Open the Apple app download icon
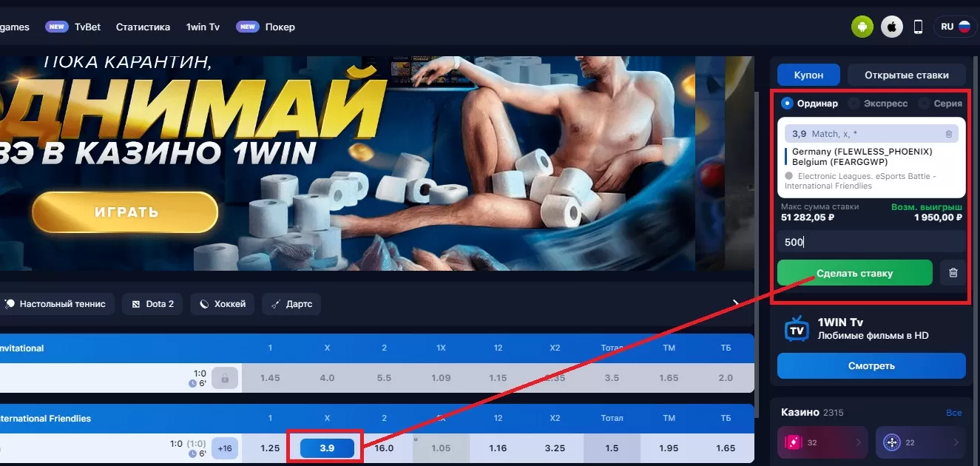The width and height of the screenshot is (980, 466). point(892,27)
